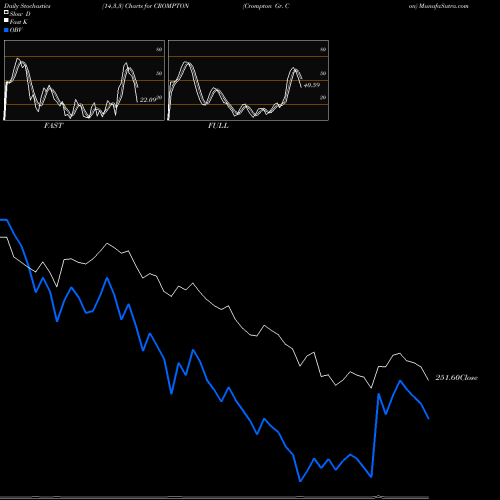Click the 251.60Close price label
This screenshot has width=500, height=500.
pyautogui.click(x=457, y=378)
